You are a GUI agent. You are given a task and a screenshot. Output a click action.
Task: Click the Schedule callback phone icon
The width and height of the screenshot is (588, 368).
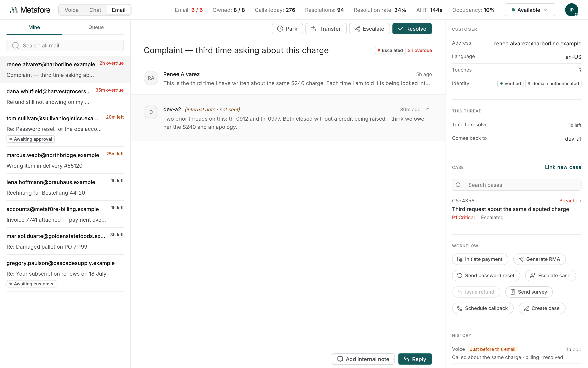pos(459,308)
